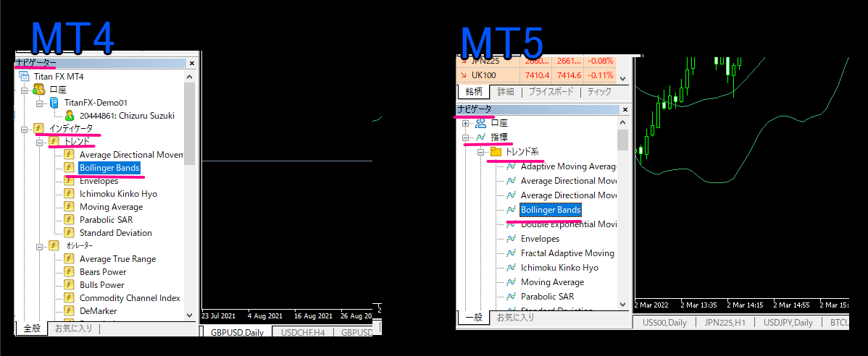Click the トレンド folder icon in MT4
The height and width of the screenshot is (356, 868).
[x=54, y=142]
